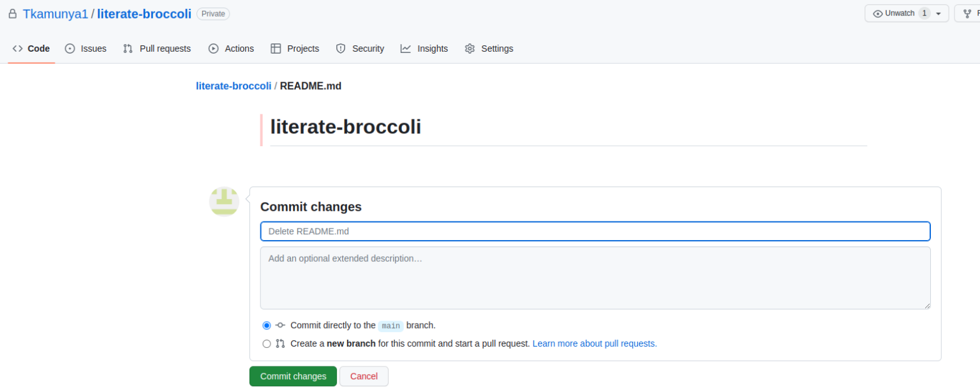This screenshot has width=980, height=392.
Task: Click the Projects board icon
Action: (277, 49)
